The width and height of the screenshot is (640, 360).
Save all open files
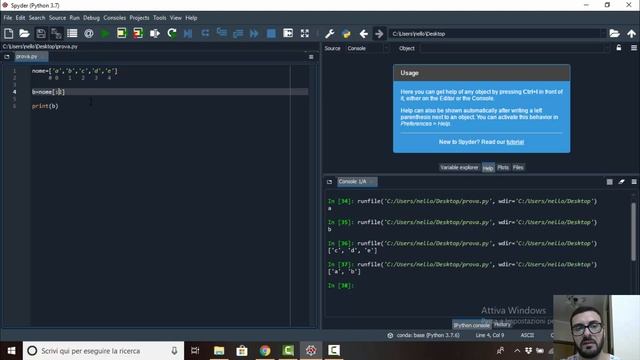click(x=56, y=33)
